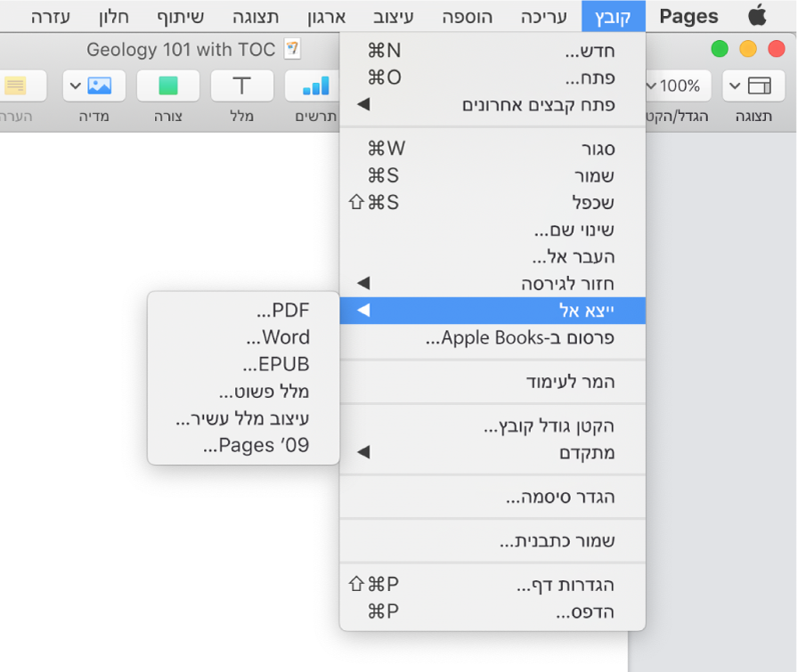Viewport: 798px width, 672px height.
Task: Choose חדש... (New) from the menu
Action: (x=493, y=51)
